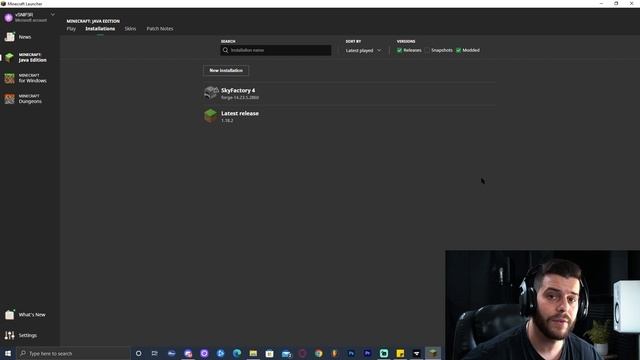Expand the account switcher chevron
Viewport: 640px width, 360px height.
[53, 15]
